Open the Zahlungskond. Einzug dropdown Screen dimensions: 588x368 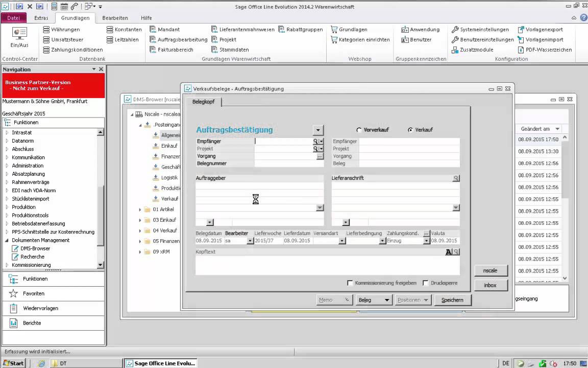pos(426,241)
